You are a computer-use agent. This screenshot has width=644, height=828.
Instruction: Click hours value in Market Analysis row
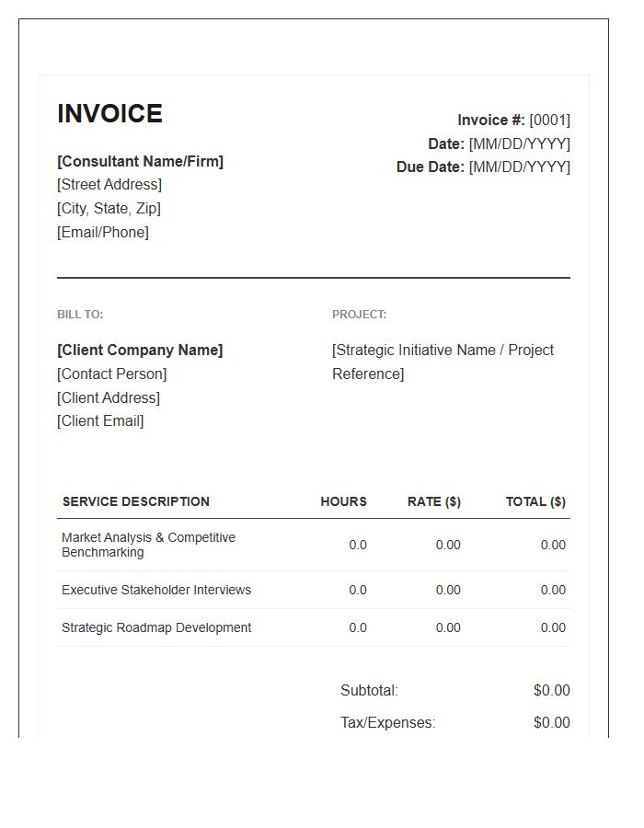point(357,545)
